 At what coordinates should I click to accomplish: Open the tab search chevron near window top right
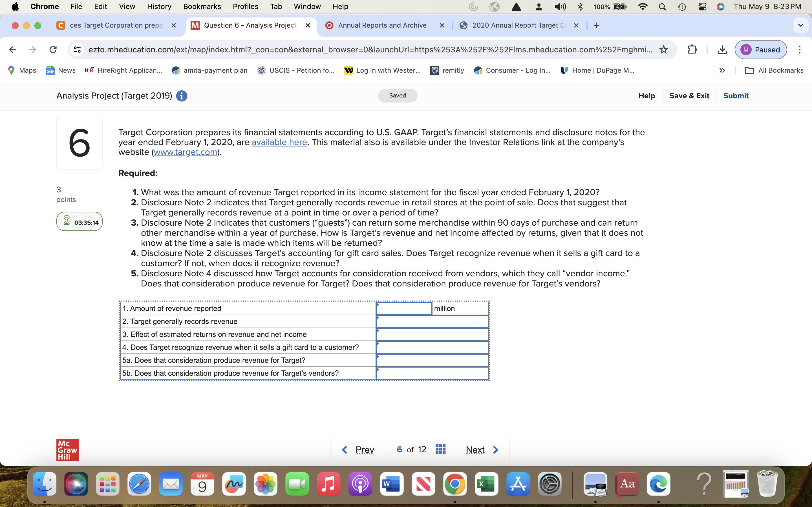click(801, 25)
